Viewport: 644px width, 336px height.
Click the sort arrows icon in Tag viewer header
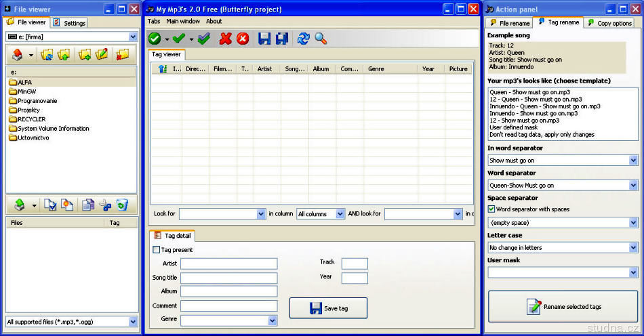pos(163,69)
